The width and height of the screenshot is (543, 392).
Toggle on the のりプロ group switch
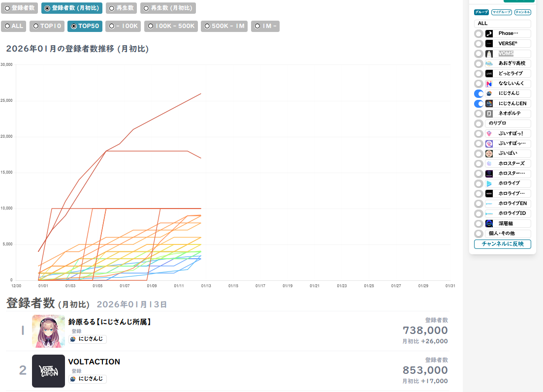[x=479, y=123]
